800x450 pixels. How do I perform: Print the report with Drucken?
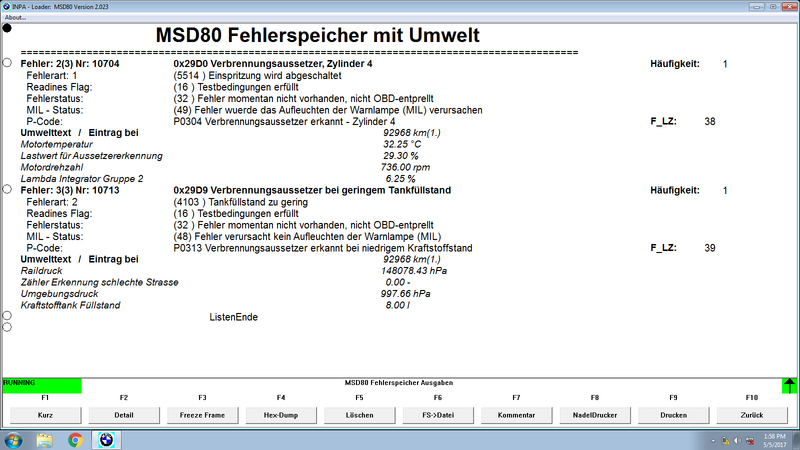673,414
